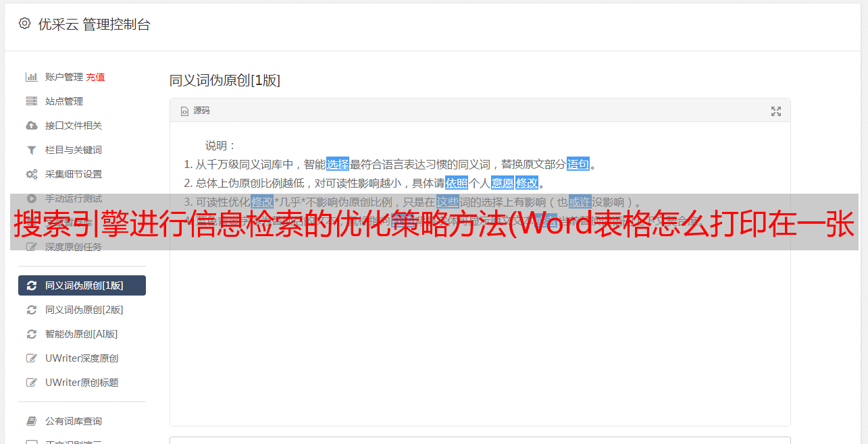Expand editor with the fullscreen icon
Viewport: 868px width, 444px height.
776,111
